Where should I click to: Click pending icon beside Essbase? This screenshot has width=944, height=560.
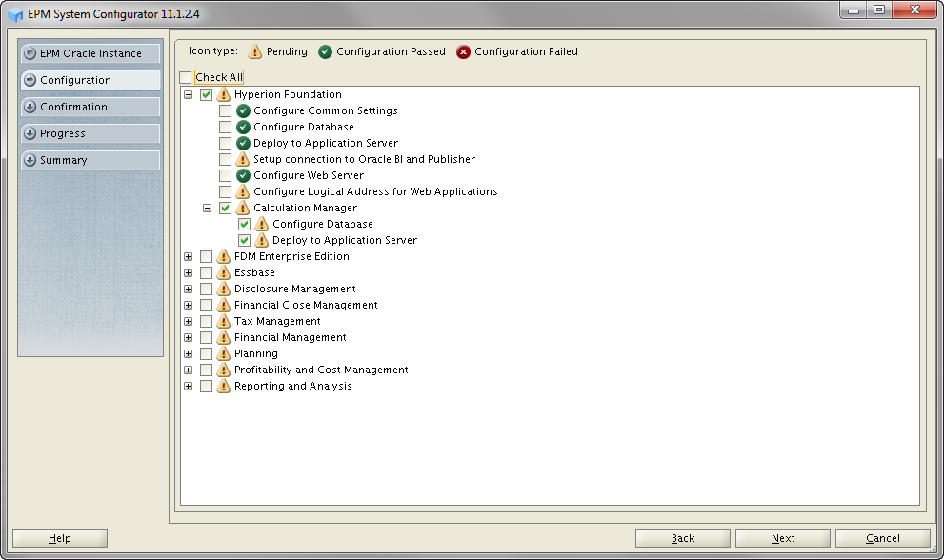click(223, 272)
